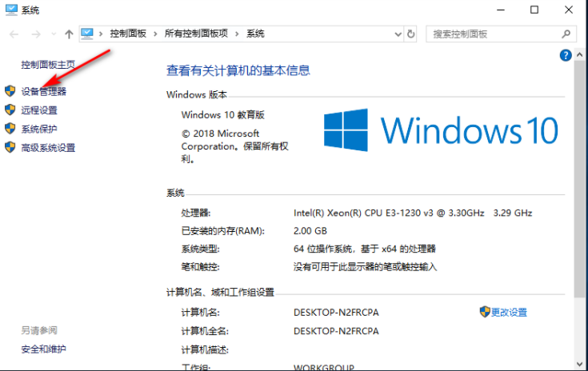
Task: Go up one level with up arrow
Action: click(x=69, y=34)
